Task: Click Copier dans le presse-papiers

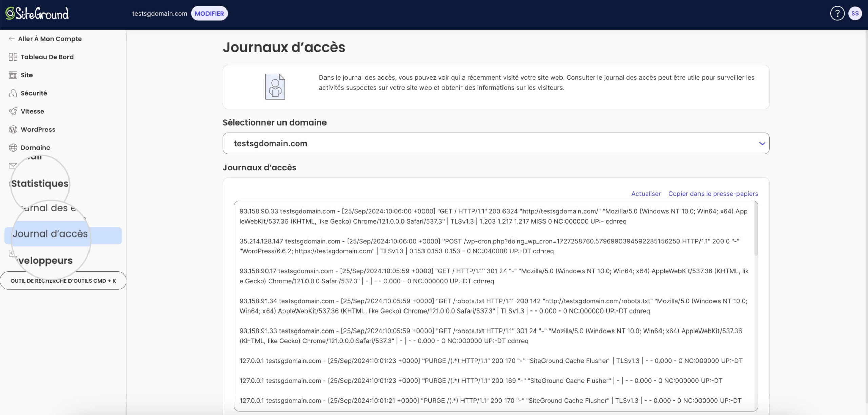Action: [x=713, y=194]
